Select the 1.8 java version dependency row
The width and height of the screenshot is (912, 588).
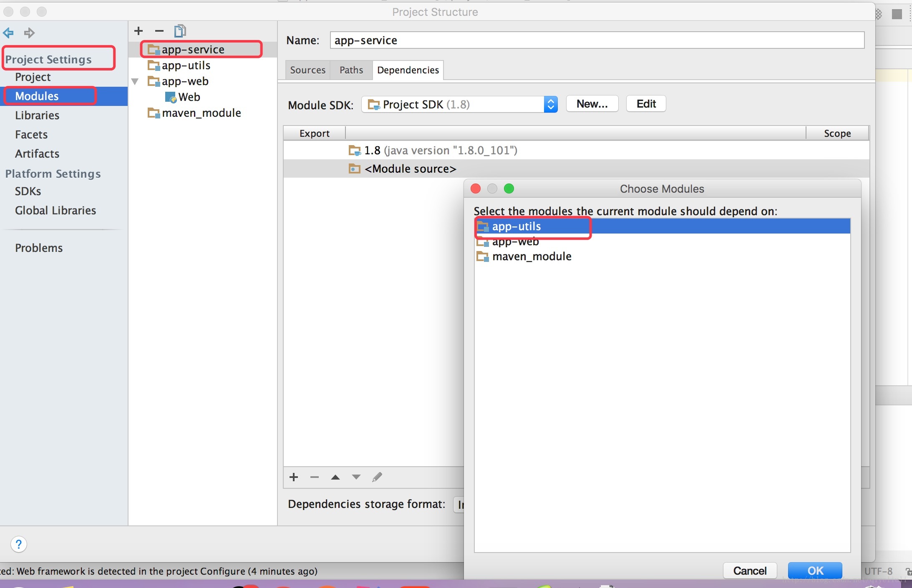(576, 150)
